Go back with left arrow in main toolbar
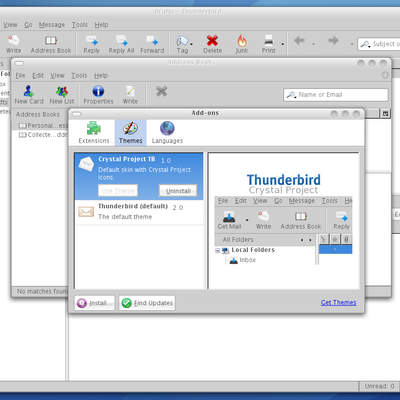 tap(299, 41)
